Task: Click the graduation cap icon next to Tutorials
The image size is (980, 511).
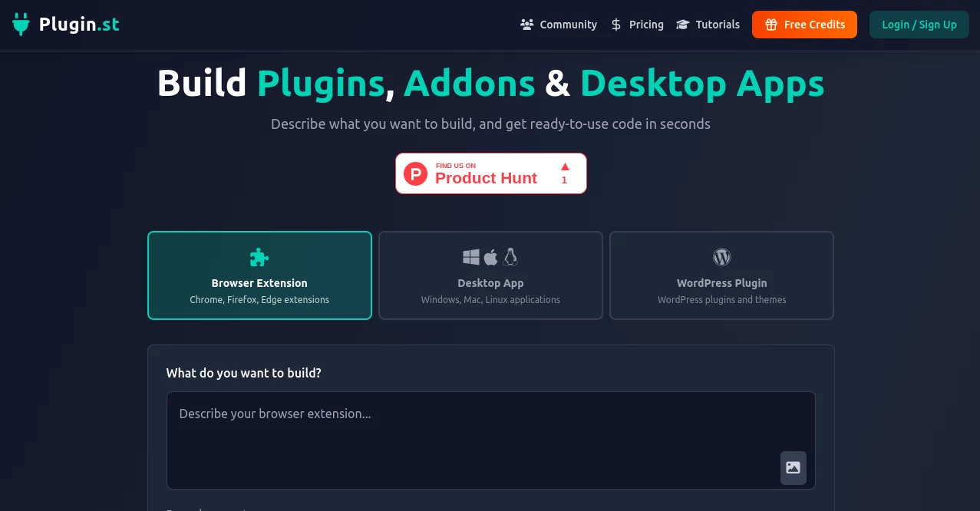Action: pos(682,24)
